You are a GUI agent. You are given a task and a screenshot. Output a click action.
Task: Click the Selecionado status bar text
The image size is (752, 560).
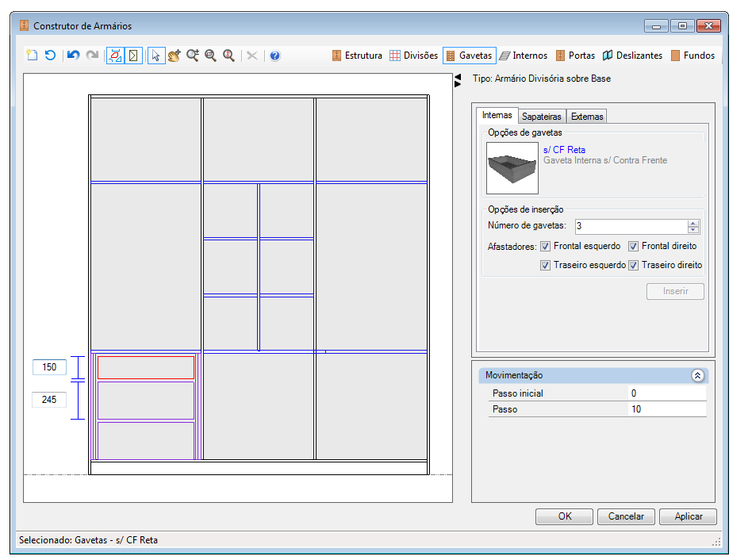[88, 540]
